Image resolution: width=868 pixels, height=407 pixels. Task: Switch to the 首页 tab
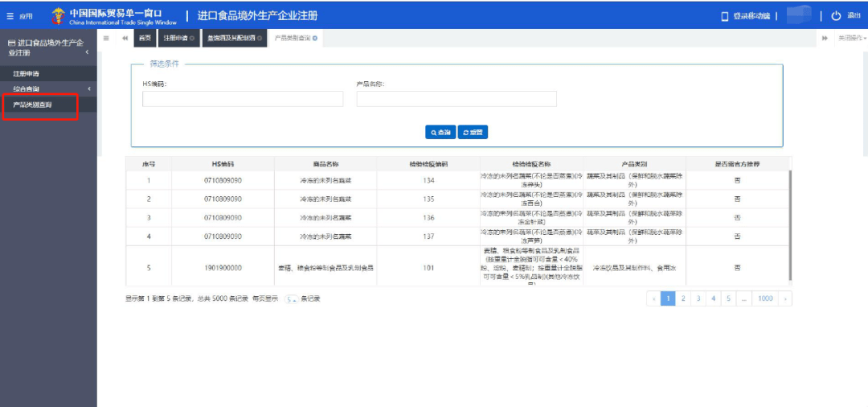point(145,38)
